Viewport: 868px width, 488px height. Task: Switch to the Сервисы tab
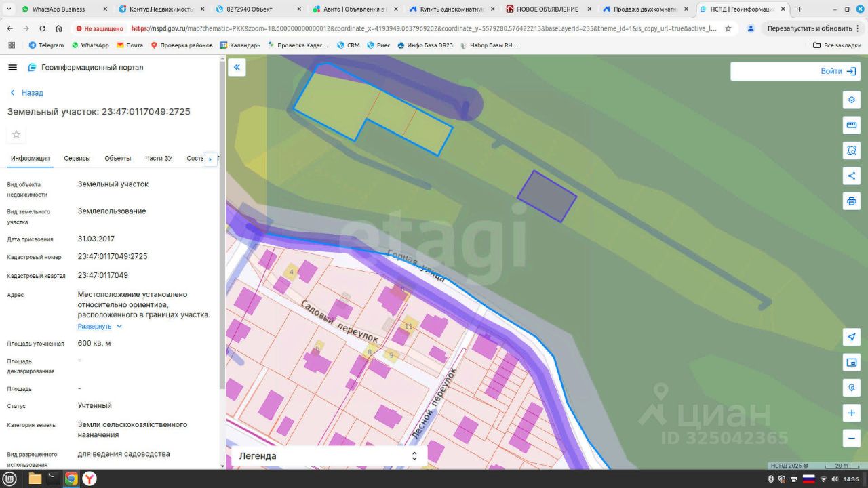(77, 159)
